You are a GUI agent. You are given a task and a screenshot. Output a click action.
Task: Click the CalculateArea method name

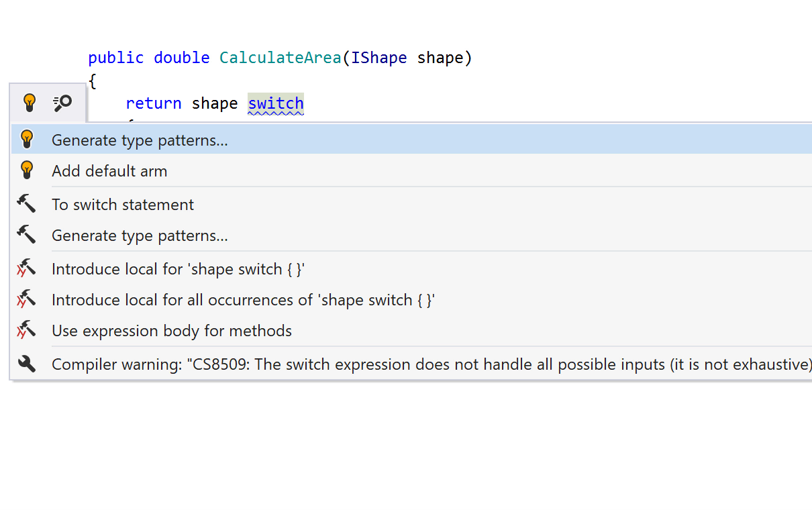(x=280, y=58)
